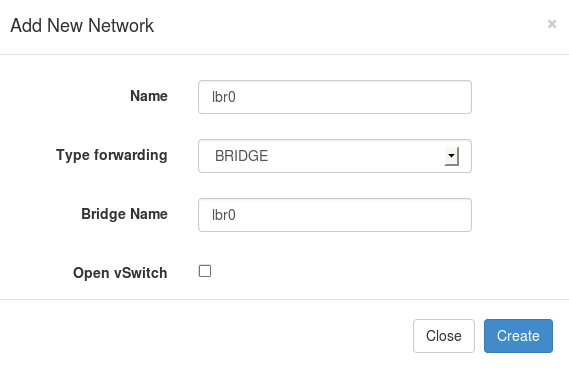The image size is (569, 369).
Task: Click the Add New Network heading
Action: 82,26
